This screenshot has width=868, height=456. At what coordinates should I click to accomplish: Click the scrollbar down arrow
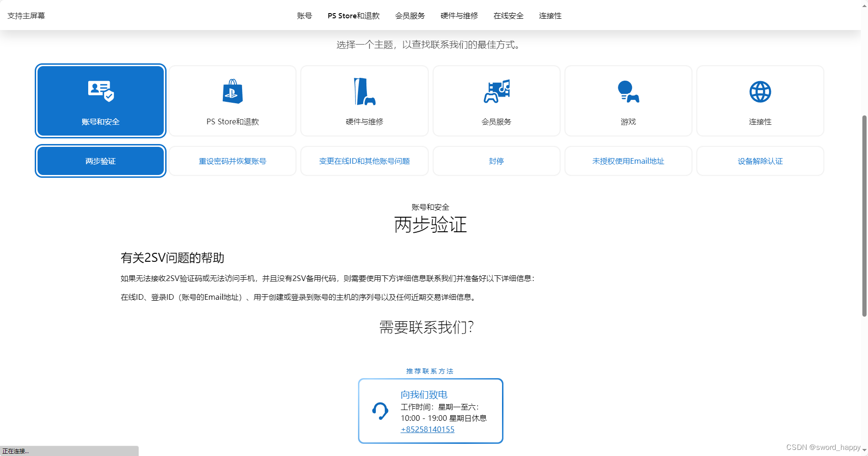[x=864, y=450]
